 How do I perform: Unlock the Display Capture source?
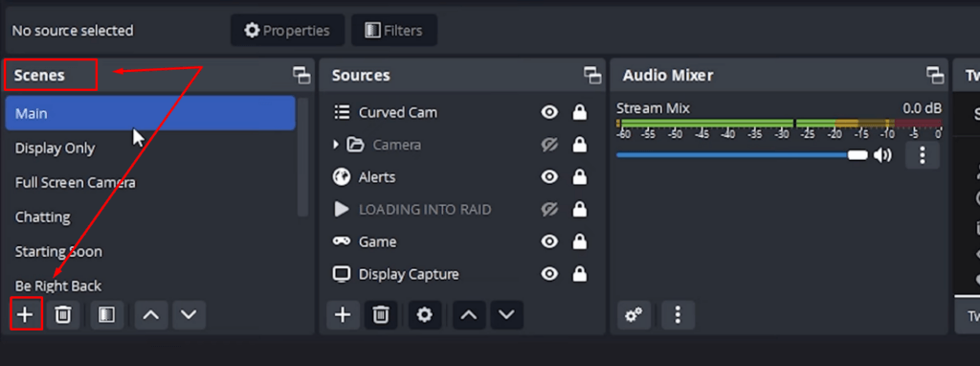pyautogui.click(x=580, y=274)
